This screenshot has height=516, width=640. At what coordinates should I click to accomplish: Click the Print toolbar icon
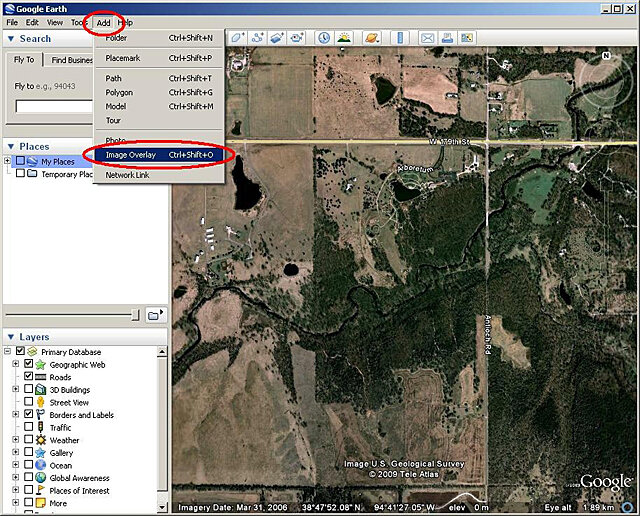tap(447, 38)
